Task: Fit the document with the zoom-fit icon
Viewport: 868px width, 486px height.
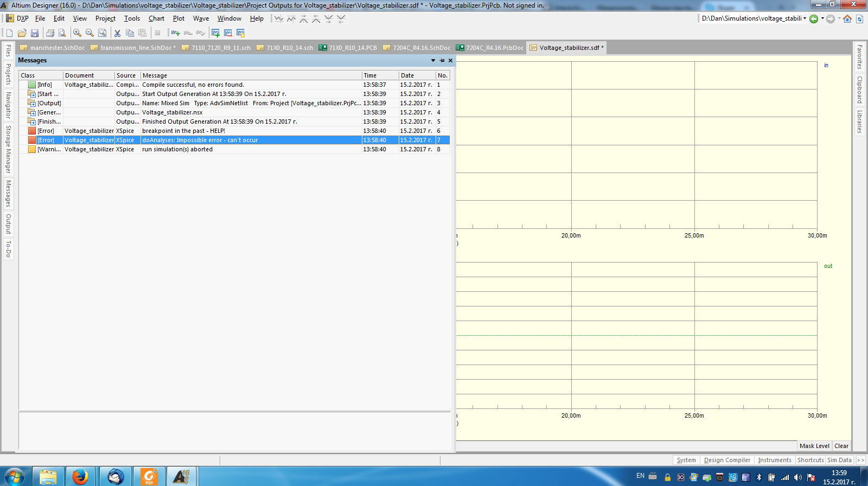Action: pos(102,33)
